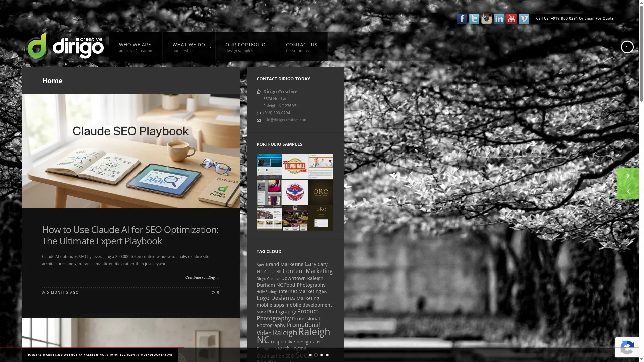Open the red high heel portfolio thumbnail
Image resolution: width=644 pixels, height=362 pixels.
tap(269, 192)
